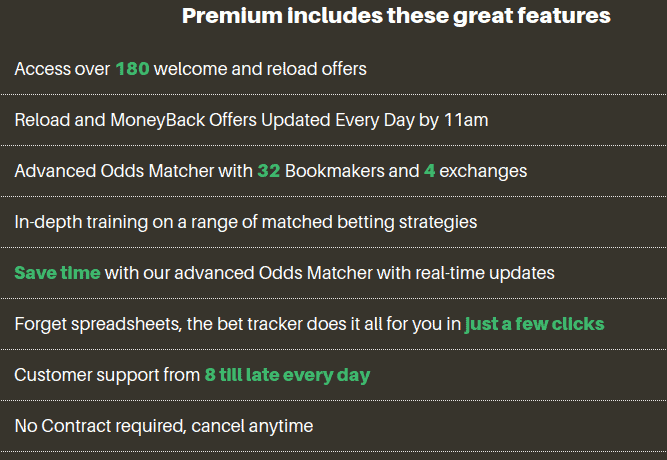Screen dimensions: 667x460
Task: Click the 'In-depth training' feature row
Action: (334, 222)
